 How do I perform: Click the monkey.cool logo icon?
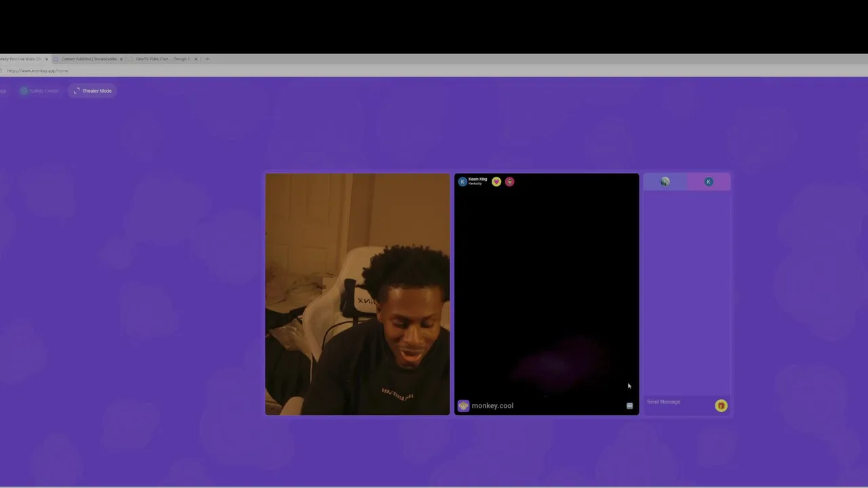point(463,405)
